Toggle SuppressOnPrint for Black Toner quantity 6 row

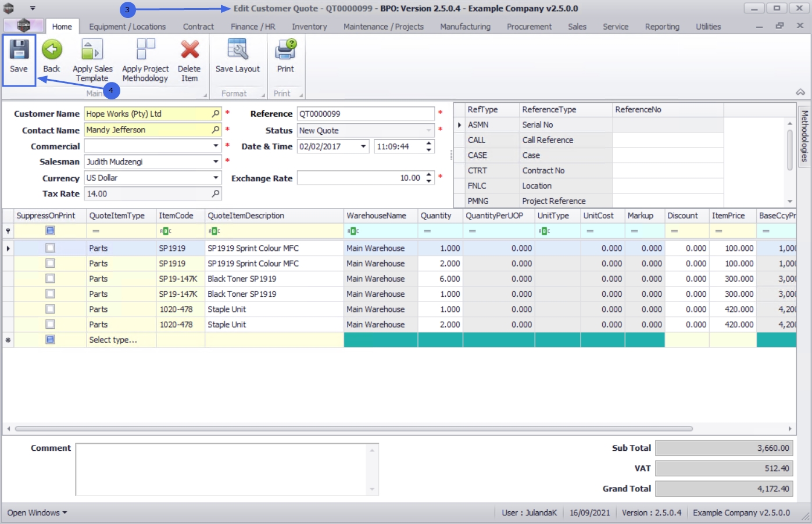click(x=50, y=279)
